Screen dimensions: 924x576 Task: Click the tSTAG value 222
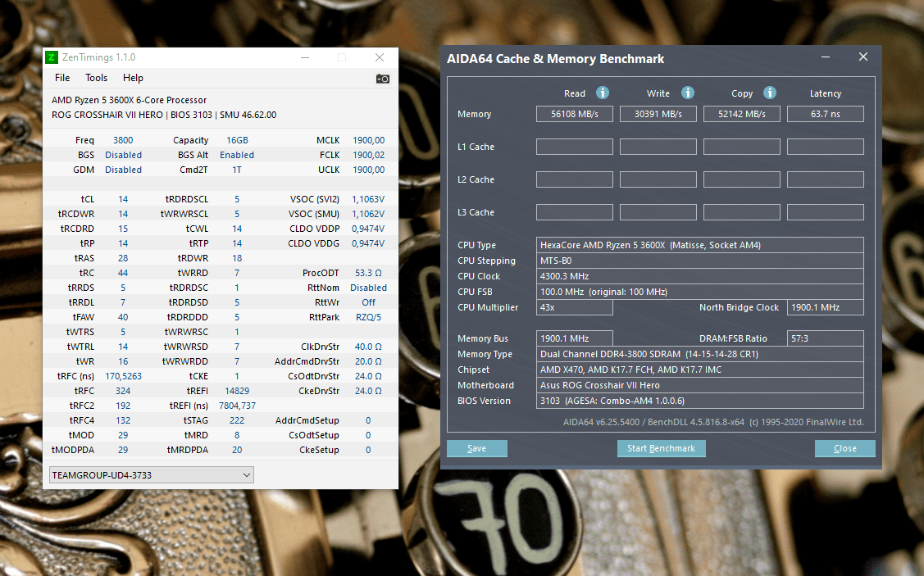click(237, 420)
